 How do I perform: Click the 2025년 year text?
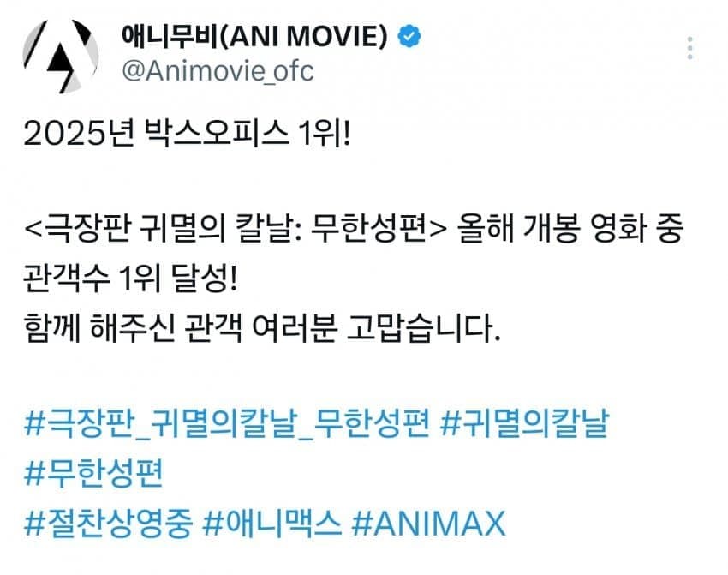(79, 134)
